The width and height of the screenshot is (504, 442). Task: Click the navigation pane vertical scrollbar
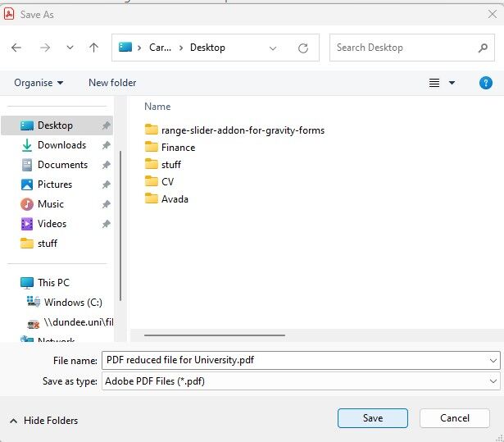coord(120,226)
